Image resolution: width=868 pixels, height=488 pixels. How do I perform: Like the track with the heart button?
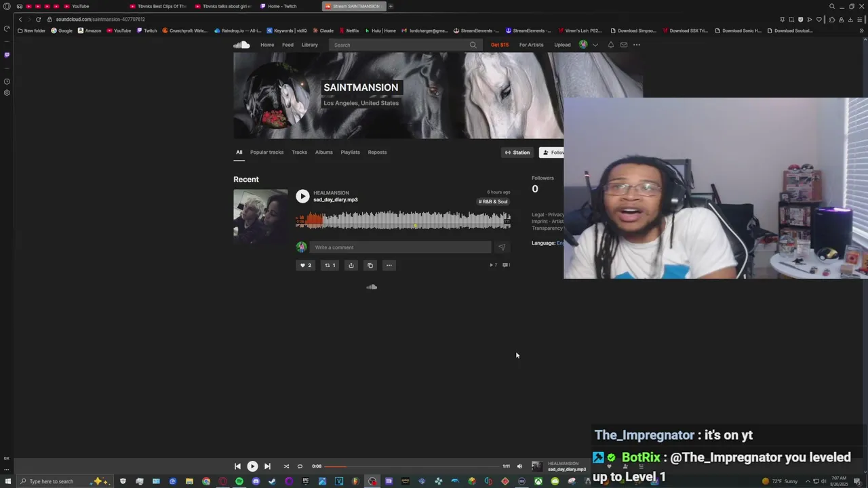click(x=305, y=265)
